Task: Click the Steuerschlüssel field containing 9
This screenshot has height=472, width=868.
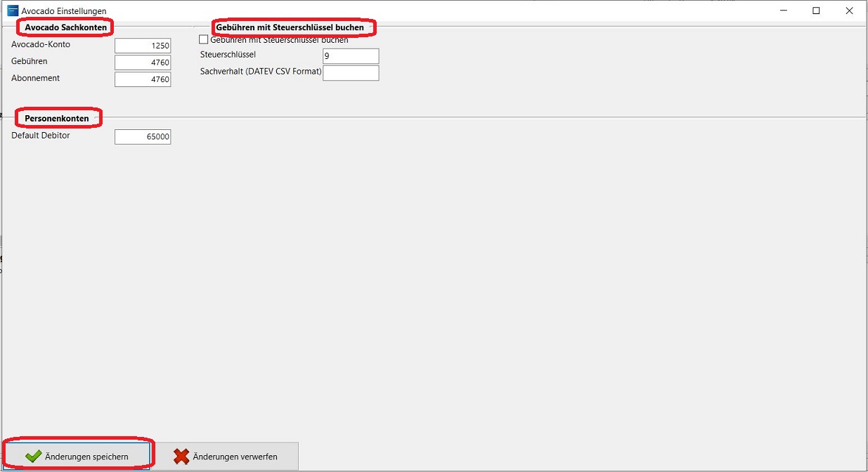Action: (351, 56)
